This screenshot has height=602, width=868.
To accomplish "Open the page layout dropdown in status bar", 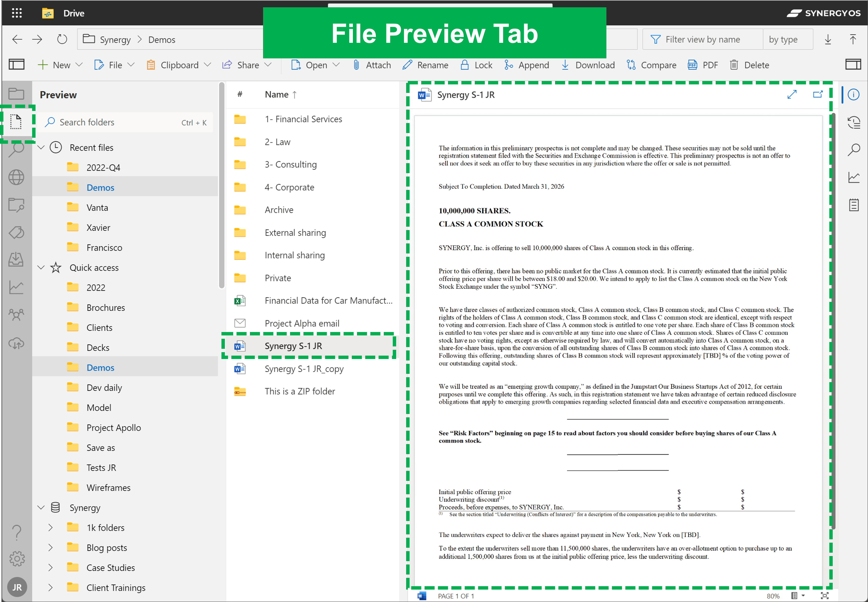I will click(x=798, y=596).
